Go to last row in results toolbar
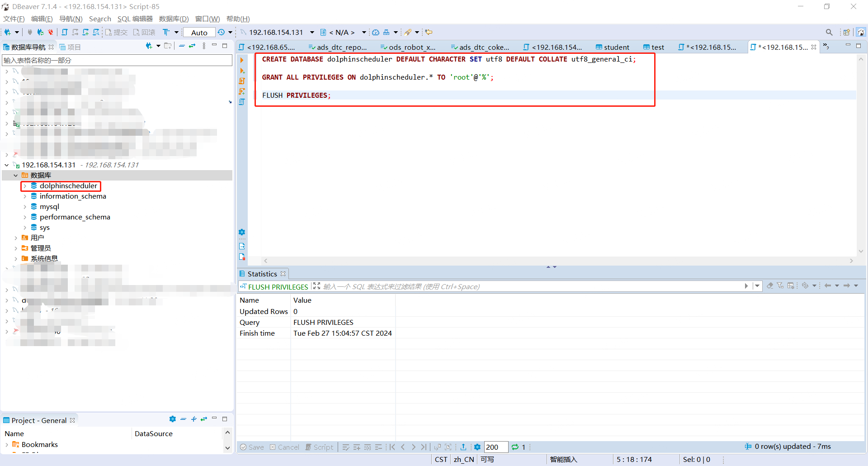Image resolution: width=868 pixels, height=466 pixels. (x=424, y=447)
